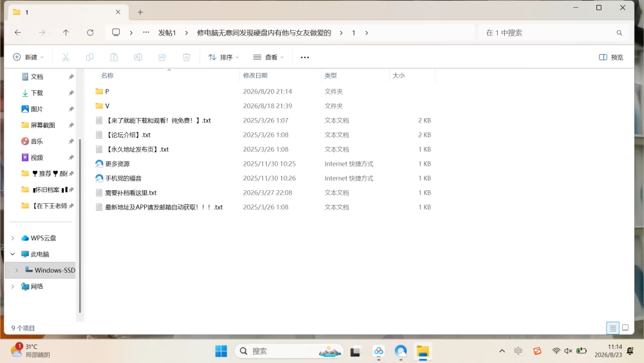Screen dimensions: 644x363
Task: Expand the WPS云盘 tree node
Action: (12, 238)
